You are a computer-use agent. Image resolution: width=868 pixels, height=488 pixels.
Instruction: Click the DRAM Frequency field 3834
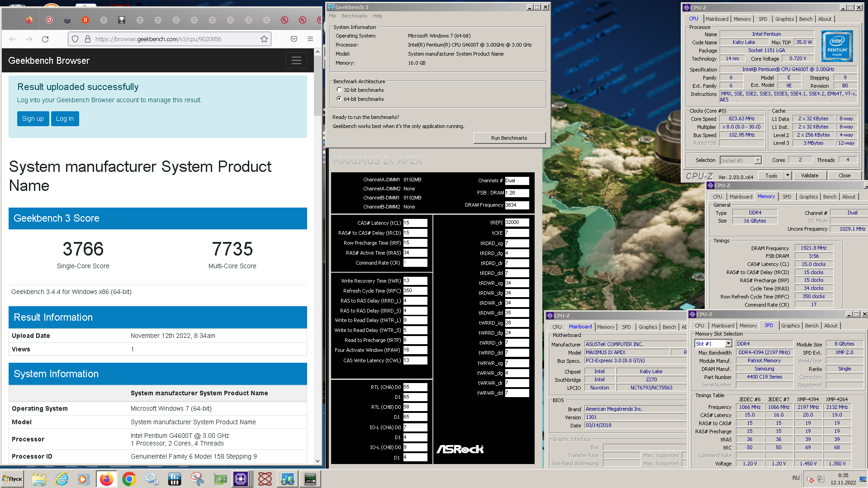(x=517, y=205)
